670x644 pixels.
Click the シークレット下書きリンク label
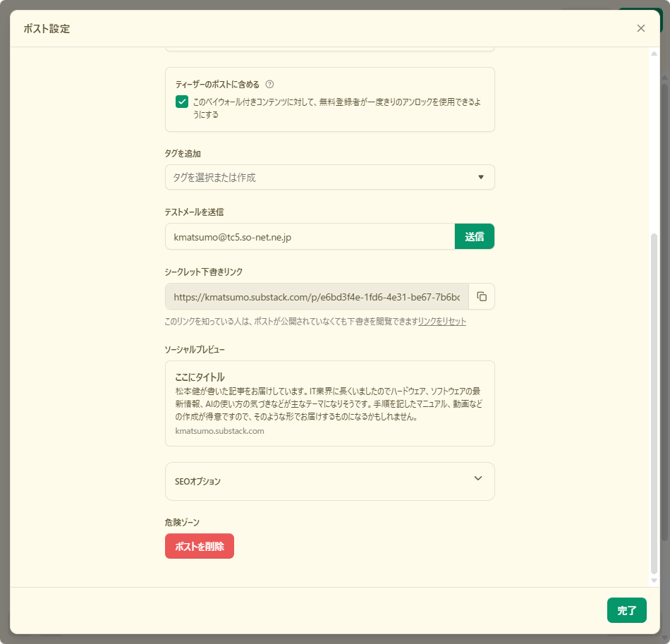(x=204, y=272)
